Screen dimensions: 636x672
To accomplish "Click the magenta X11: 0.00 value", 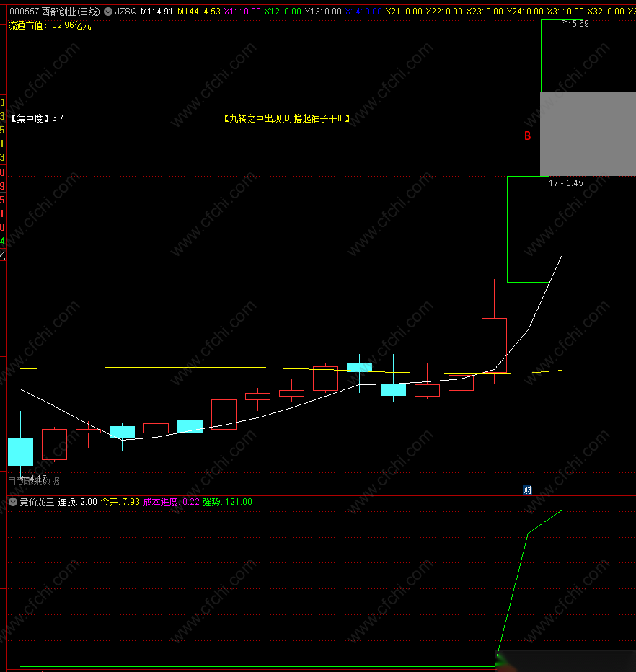I will coord(242,12).
